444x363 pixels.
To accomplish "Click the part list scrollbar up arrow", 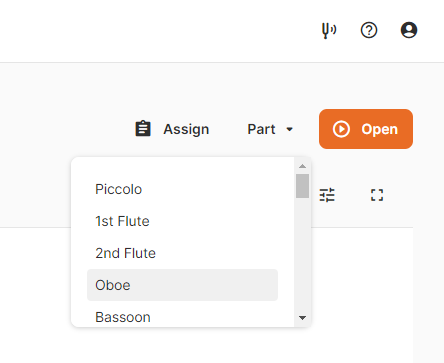I will [x=302, y=166].
